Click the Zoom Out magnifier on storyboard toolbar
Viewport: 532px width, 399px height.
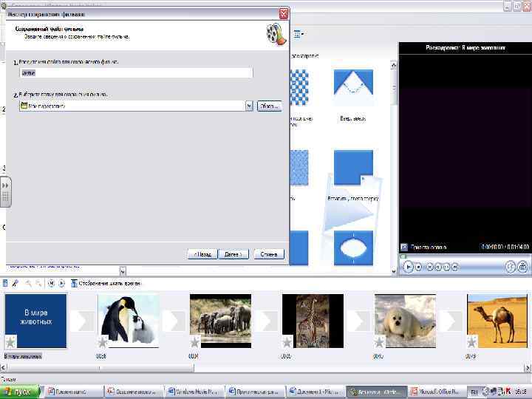pos(38,283)
